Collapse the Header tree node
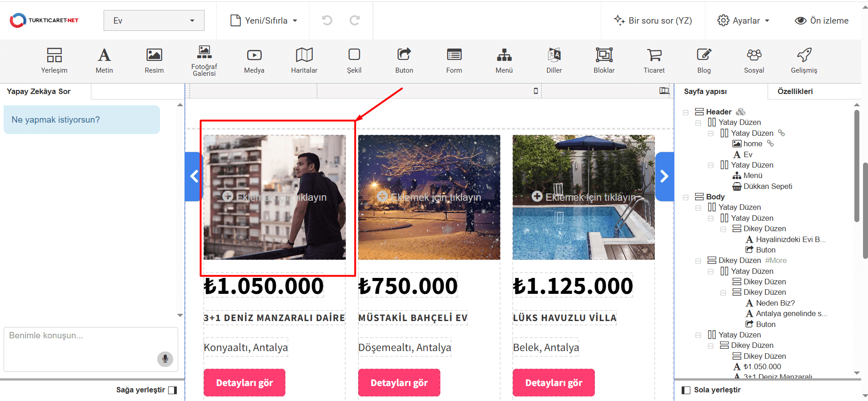The image size is (868, 401). point(686,112)
